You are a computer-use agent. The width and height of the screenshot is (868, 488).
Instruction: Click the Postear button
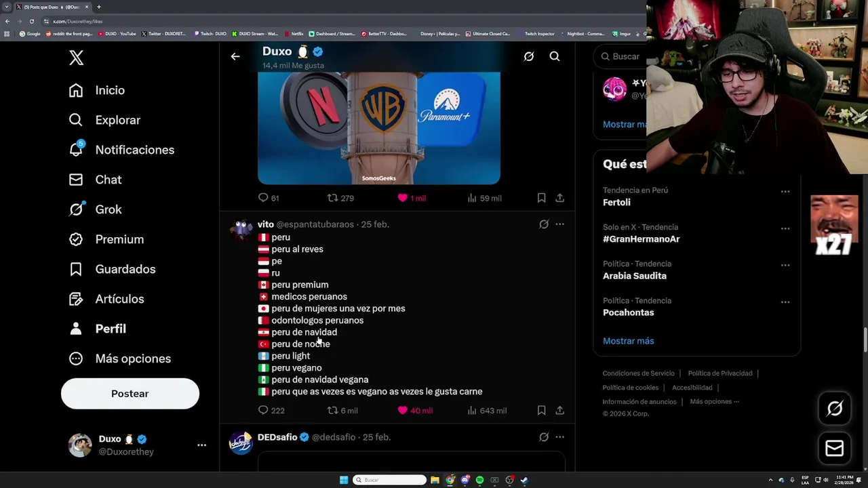(x=130, y=394)
